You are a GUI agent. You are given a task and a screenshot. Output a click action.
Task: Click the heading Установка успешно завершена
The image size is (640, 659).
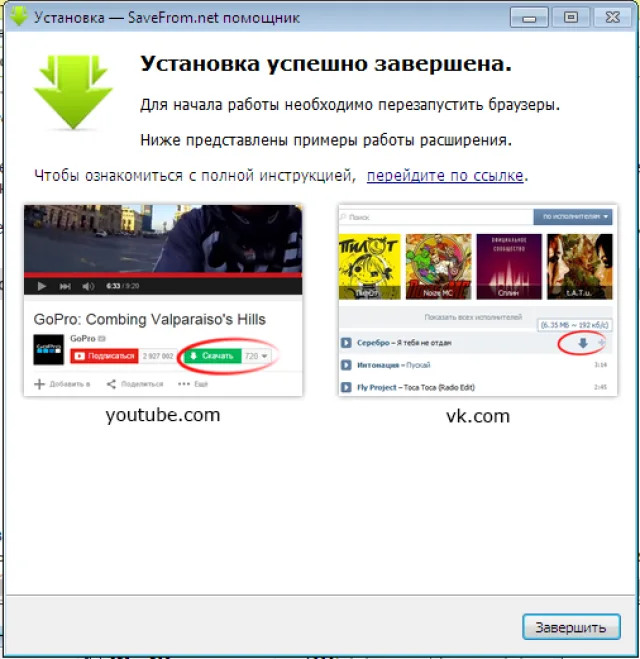coord(326,64)
